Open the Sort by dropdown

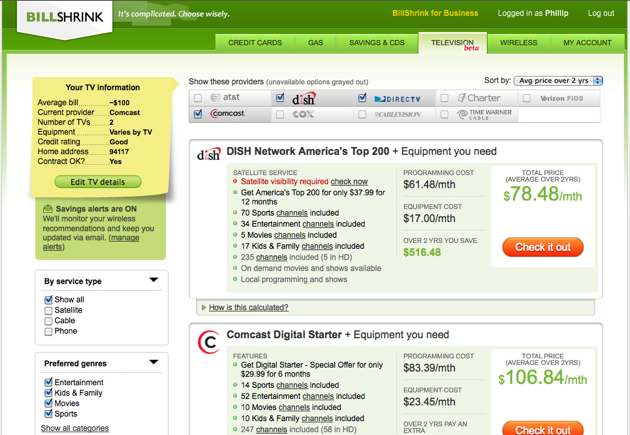click(x=559, y=80)
